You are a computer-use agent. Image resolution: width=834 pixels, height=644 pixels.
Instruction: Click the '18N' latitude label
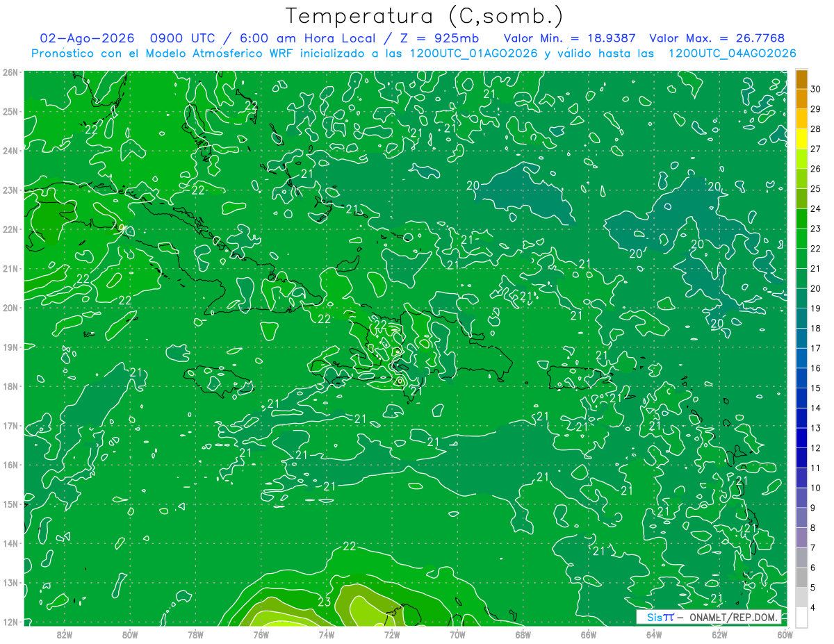point(10,386)
